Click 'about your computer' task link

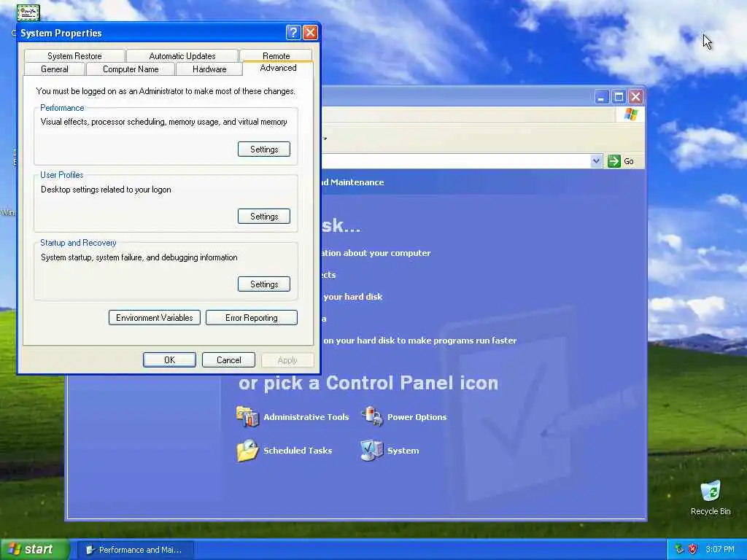coord(376,253)
